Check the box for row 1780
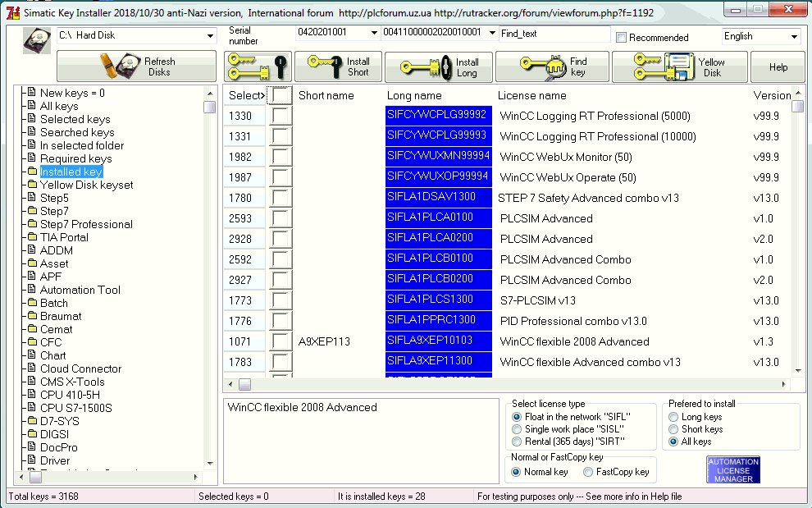 [281, 198]
